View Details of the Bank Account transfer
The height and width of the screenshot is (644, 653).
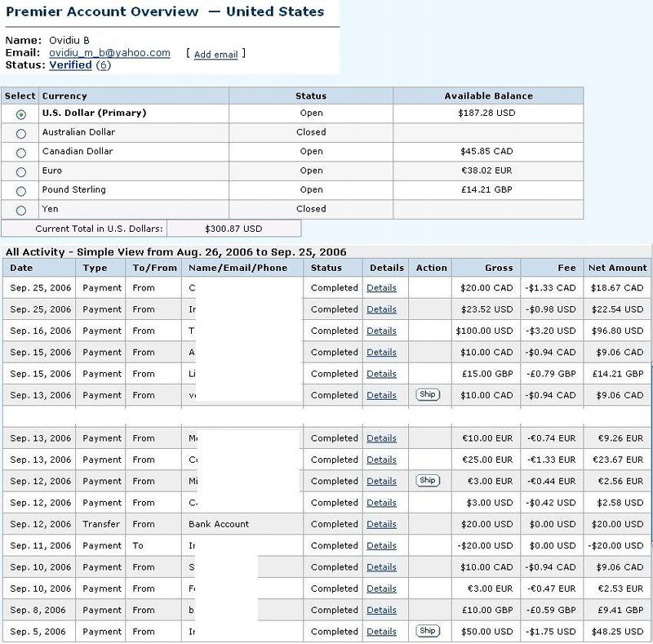[381, 524]
